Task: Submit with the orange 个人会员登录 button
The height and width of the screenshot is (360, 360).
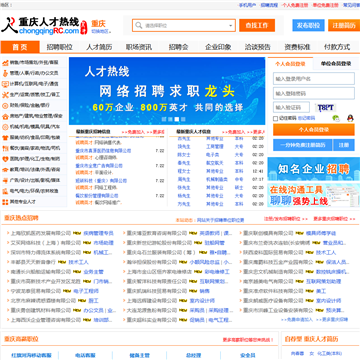Action: click(x=314, y=130)
